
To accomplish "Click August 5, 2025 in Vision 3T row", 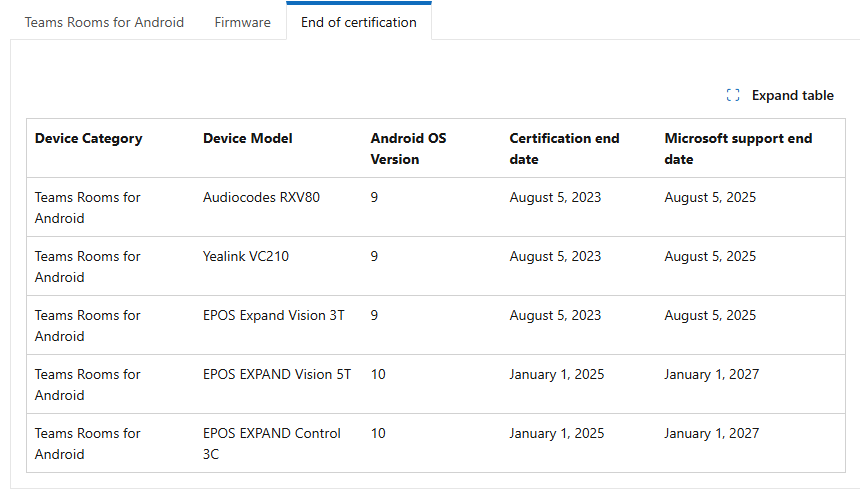I will click(710, 316).
